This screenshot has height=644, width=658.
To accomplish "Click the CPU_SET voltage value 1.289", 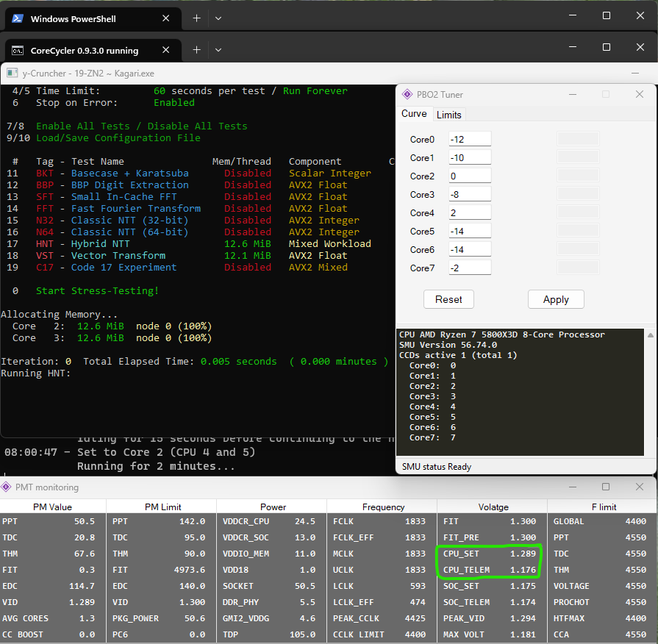I will coord(523,554).
